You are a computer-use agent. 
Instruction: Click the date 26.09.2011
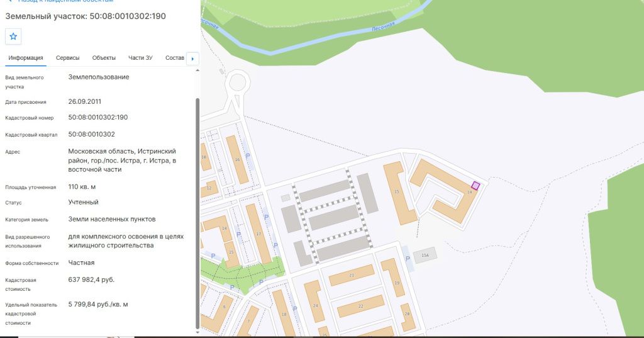tap(85, 101)
